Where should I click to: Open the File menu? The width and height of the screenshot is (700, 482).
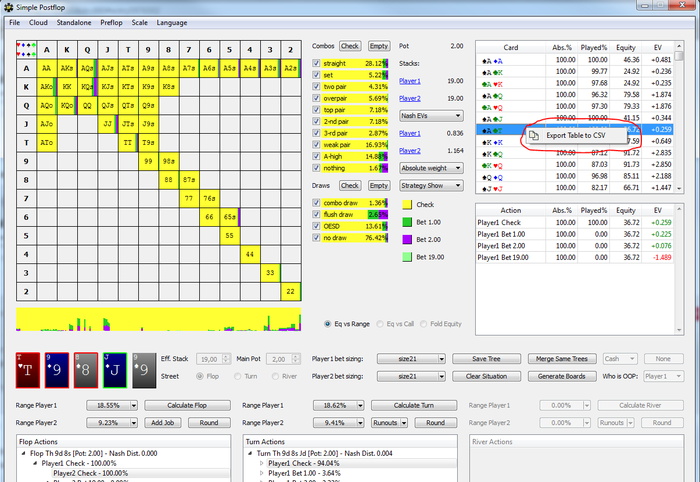(x=14, y=23)
